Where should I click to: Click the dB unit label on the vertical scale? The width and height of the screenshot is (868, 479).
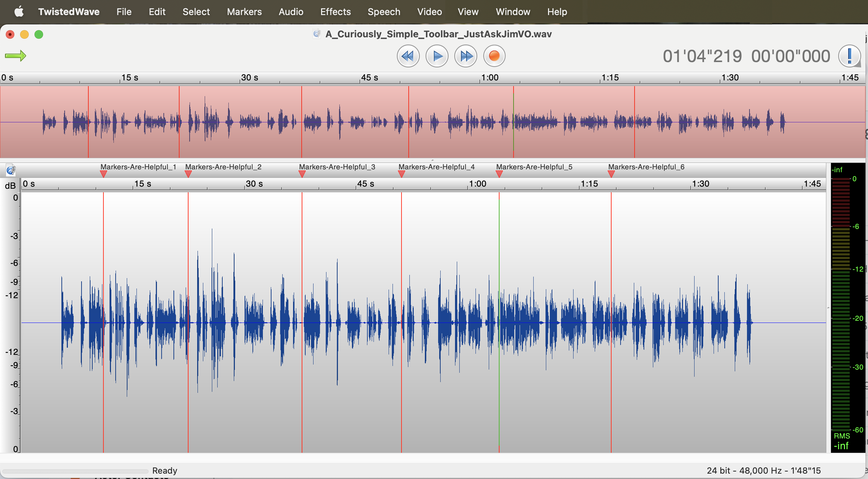pyautogui.click(x=10, y=186)
